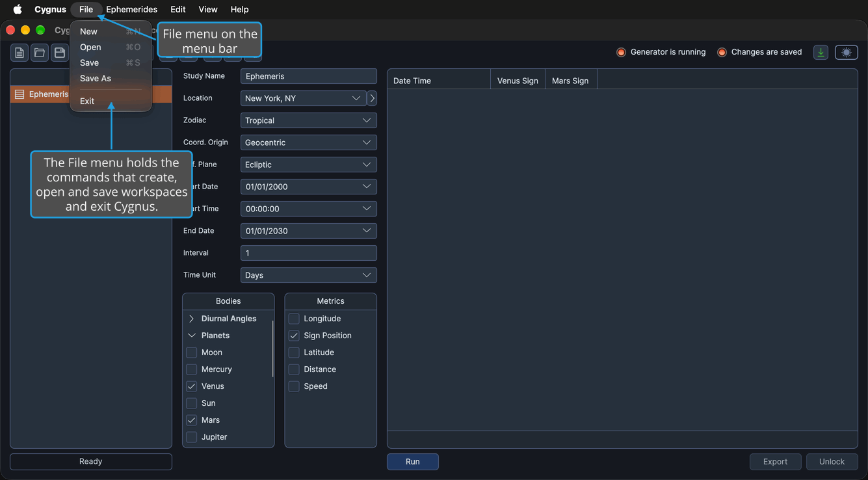868x480 pixels.
Task: Collapse the Planets group
Action: coord(191,336)
